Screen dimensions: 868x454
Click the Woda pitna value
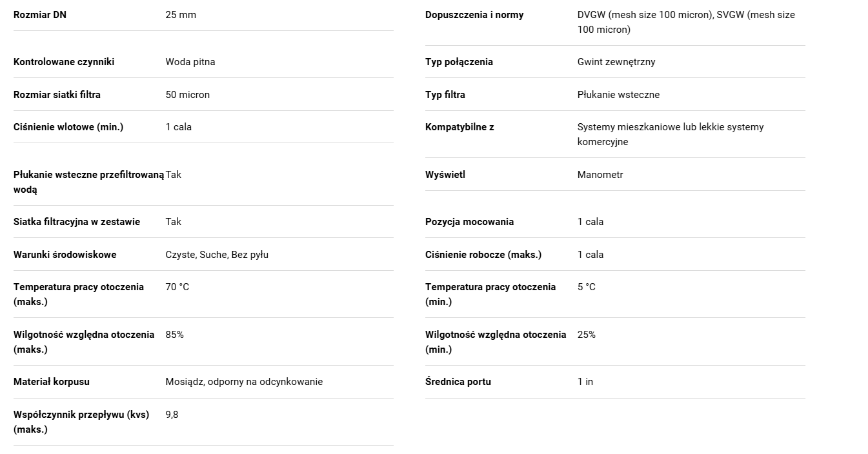click(190, 62)
